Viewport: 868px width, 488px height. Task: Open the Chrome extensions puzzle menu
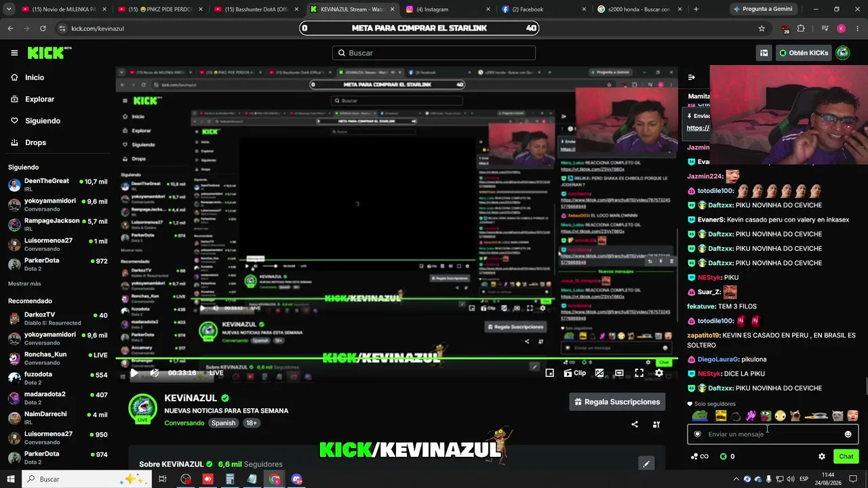(801, 28)
